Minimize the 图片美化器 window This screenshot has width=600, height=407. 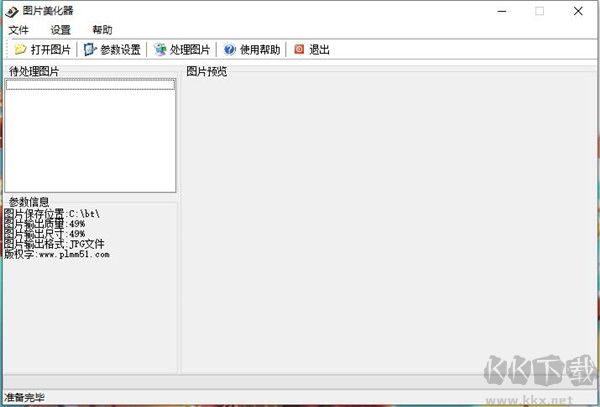[502, 11]
